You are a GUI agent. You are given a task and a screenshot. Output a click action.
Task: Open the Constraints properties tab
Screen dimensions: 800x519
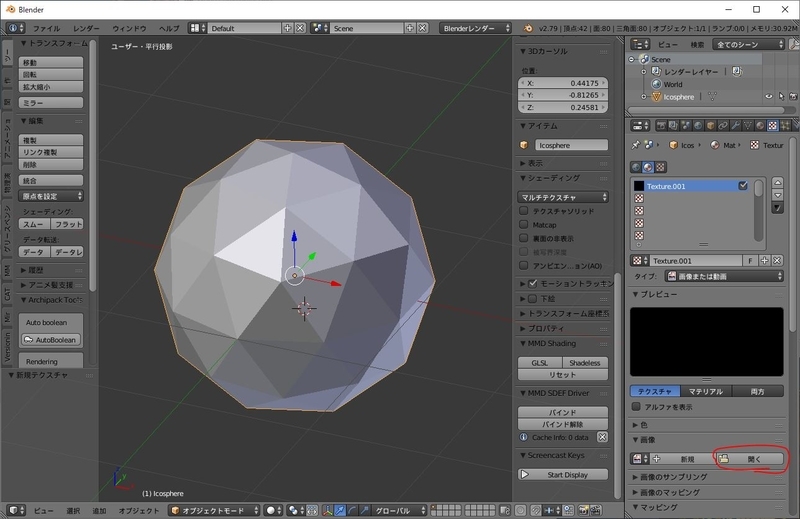723,126
